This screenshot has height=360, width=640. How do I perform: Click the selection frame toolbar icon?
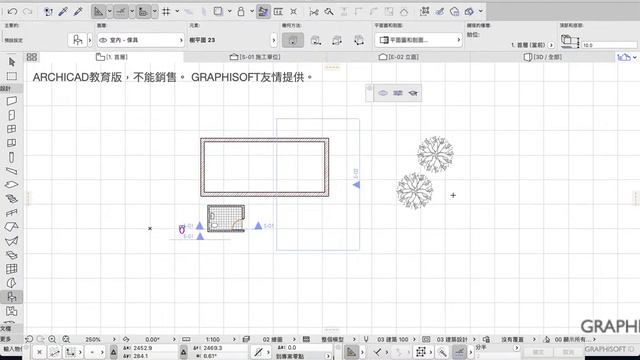(x=424, y=11)
